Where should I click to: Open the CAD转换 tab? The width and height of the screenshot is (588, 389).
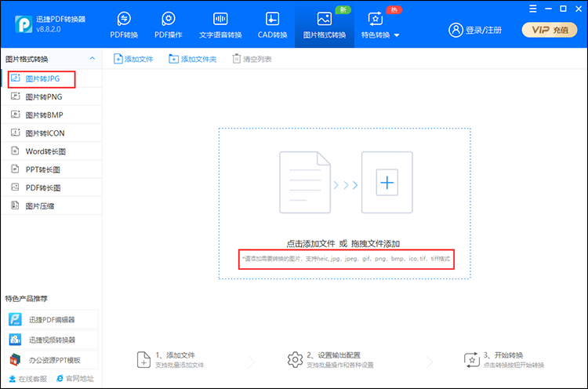(272, 25)
